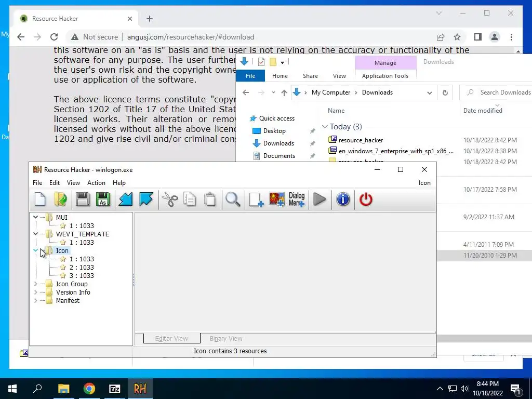Reload the Chrome page

54,37
